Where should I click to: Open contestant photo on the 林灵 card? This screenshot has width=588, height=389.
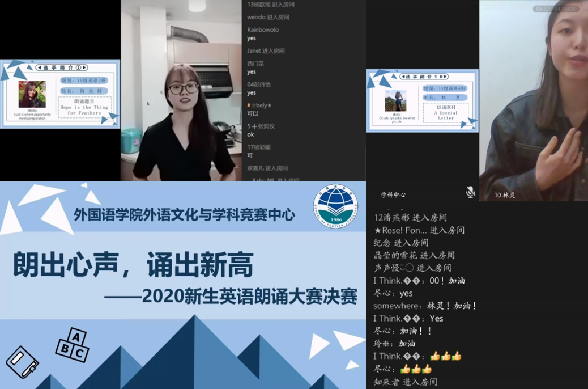[x=395, y=101]
